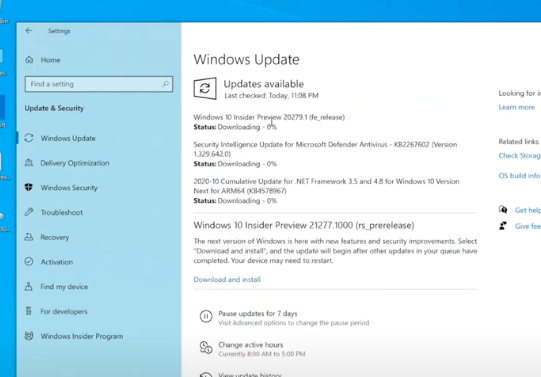Viewport: 541px width, 377px height.
Task: Open the Windows Security page
Action: (69, 188)
